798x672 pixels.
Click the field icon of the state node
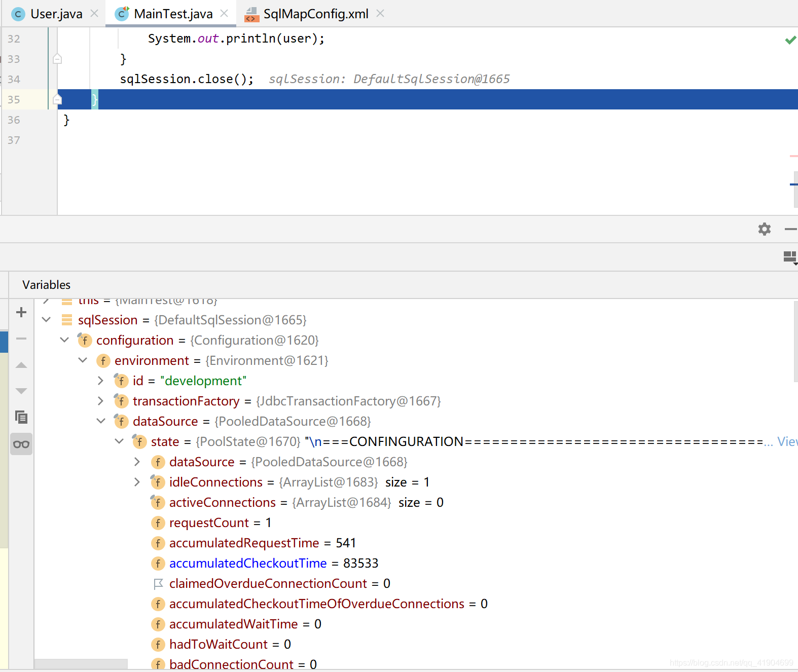coord(139,441)
